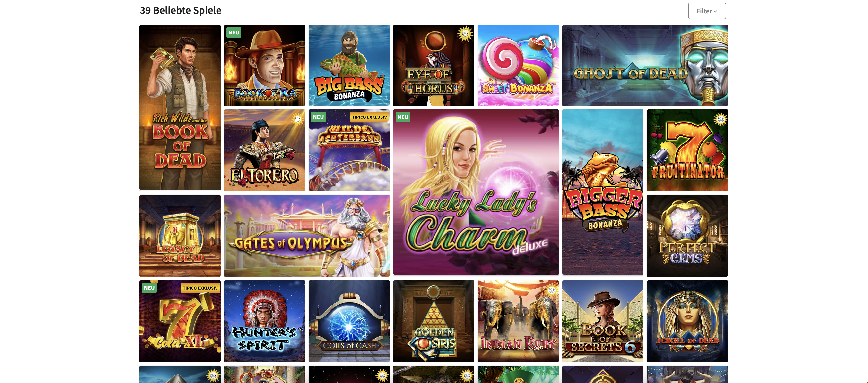Launch the Legacy of Dead slot
The image size is (868, 383).
pyautogui.click(x=180, y=236)
